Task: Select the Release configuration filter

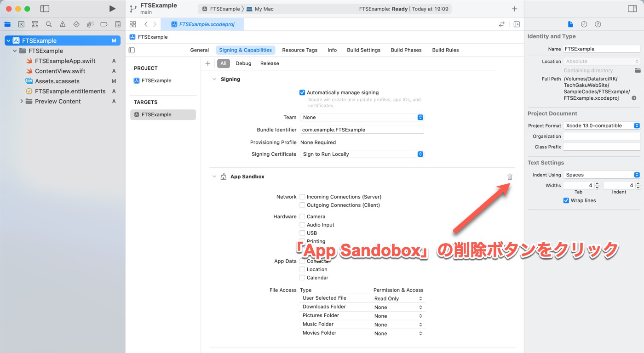Action: tap(270, 63)
